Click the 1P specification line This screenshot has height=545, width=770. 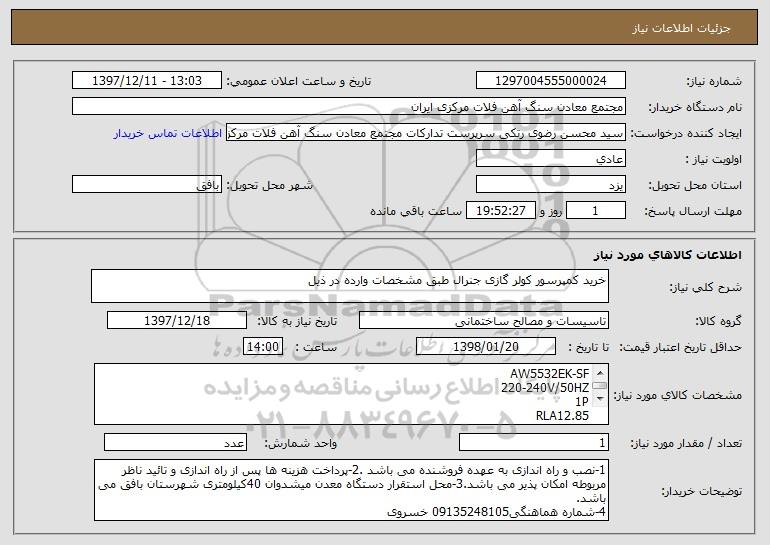click(x=582, y=402)
